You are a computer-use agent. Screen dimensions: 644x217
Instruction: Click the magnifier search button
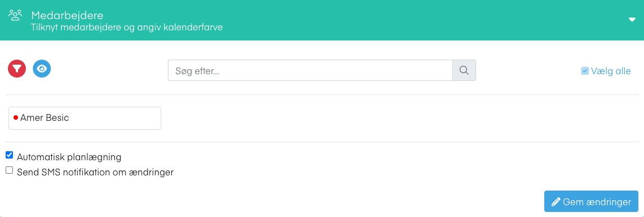464,70
